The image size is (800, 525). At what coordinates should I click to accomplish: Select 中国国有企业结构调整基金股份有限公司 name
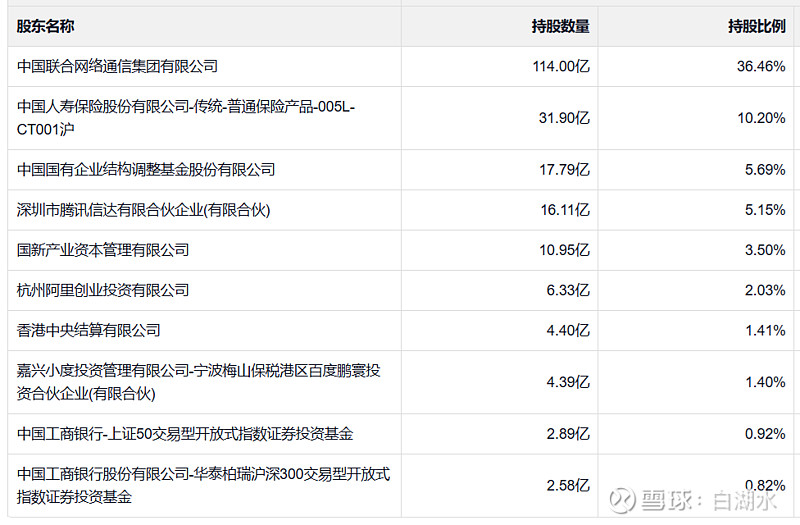(146, 169)
